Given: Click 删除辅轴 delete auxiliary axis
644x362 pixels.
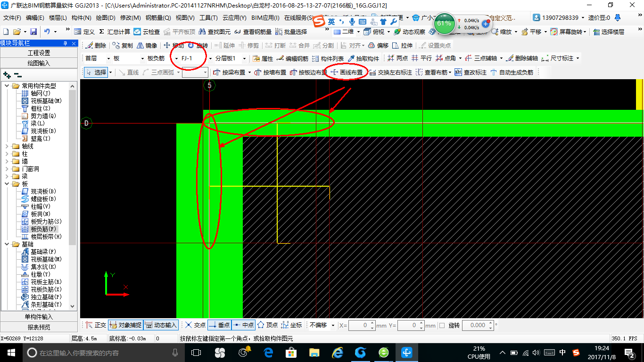Looking at the screenshot, I should [x=522, y=58].
